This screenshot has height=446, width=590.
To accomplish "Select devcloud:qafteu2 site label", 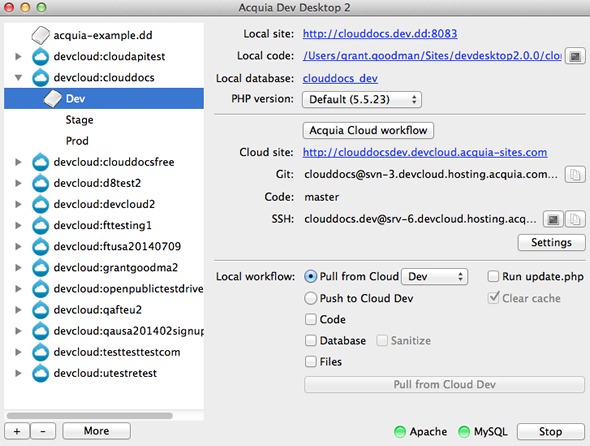I will click(x=98, y=310).
